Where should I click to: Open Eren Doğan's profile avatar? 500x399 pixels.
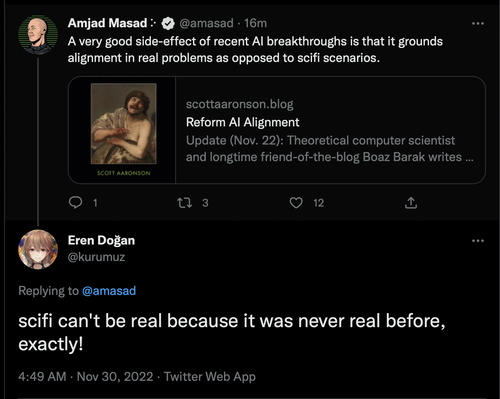[38, 249]
